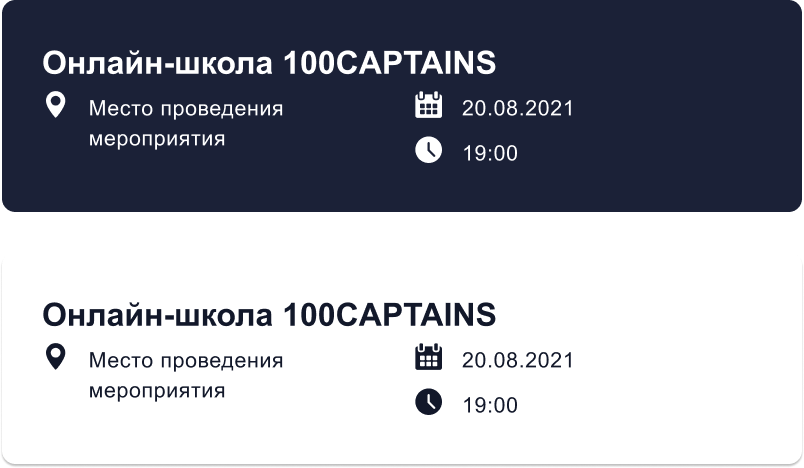Open the white card title Онлайн-школа 100CAPTAINS

point(269,314)
